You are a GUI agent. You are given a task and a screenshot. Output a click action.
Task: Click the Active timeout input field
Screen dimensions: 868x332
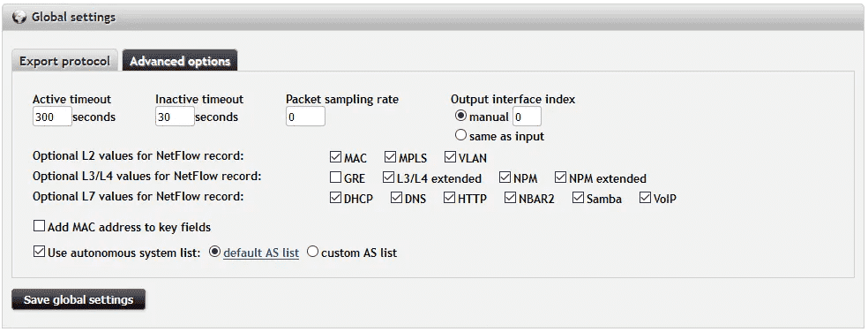click(x=52, y=117)
